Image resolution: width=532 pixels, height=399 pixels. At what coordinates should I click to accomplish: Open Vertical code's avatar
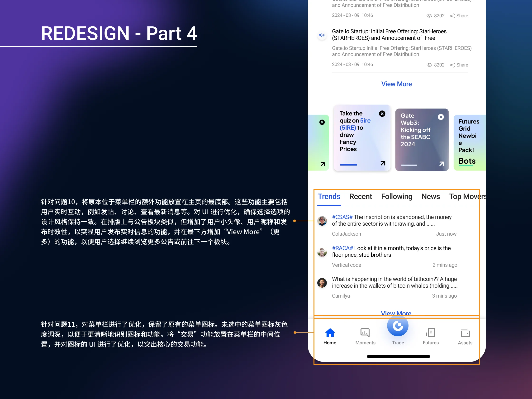point(322,252)
